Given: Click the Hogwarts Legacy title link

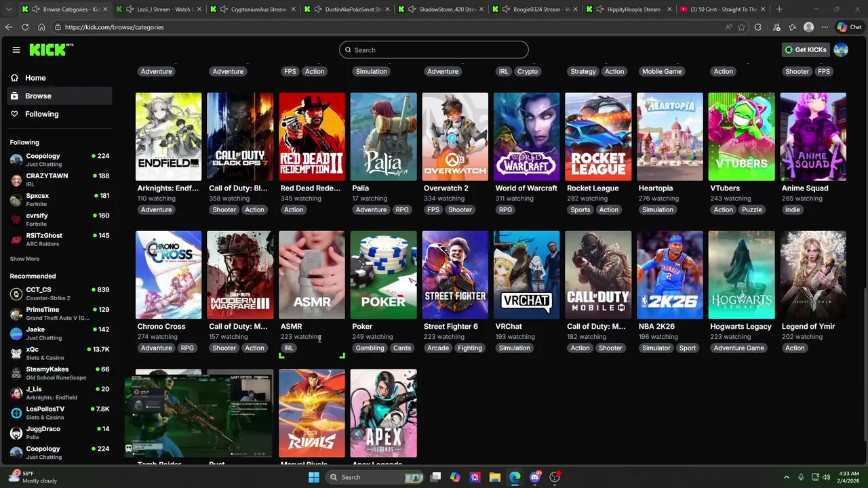Looking at the screenshot, I should [741, 326].
